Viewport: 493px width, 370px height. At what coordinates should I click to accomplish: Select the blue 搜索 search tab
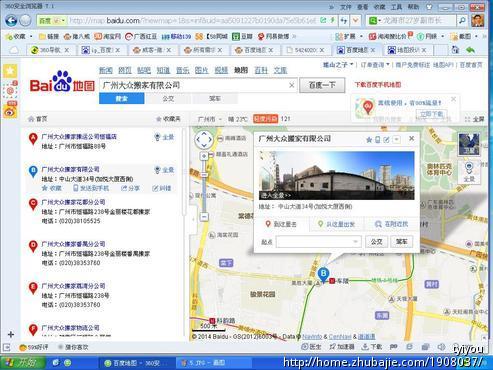coord(122,99)
